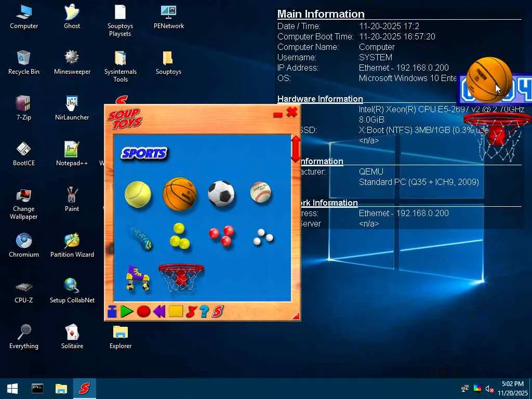Click the Soup Toys logo in the toybox
532x399 pixels.
click(x=125, y=119)
